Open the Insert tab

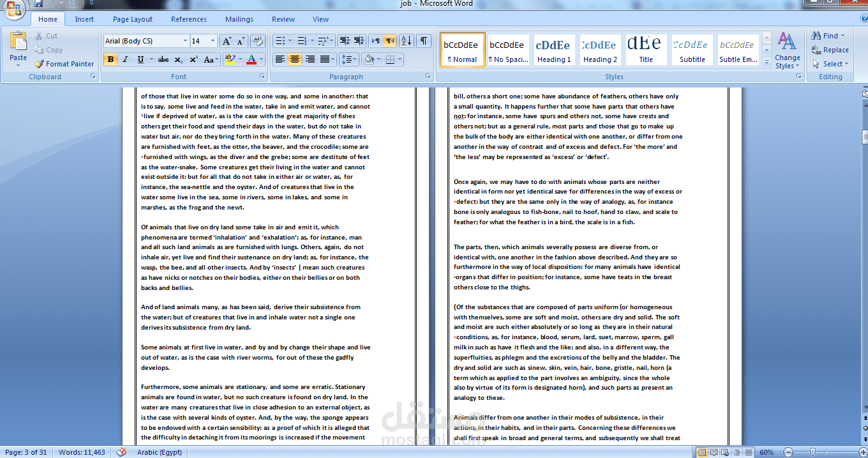pos(84,19)
